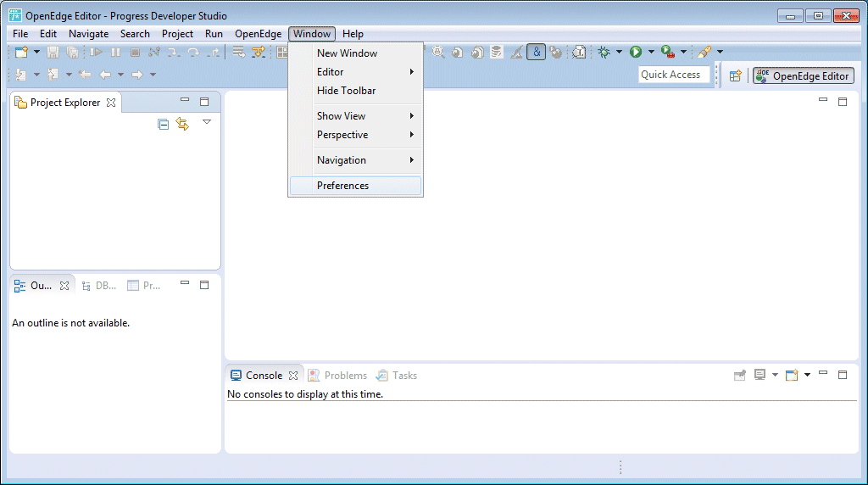Screen dimensions: 868x485
Task: Open Project Explorer View Menu triangle
Action: (x=207, y=122)
